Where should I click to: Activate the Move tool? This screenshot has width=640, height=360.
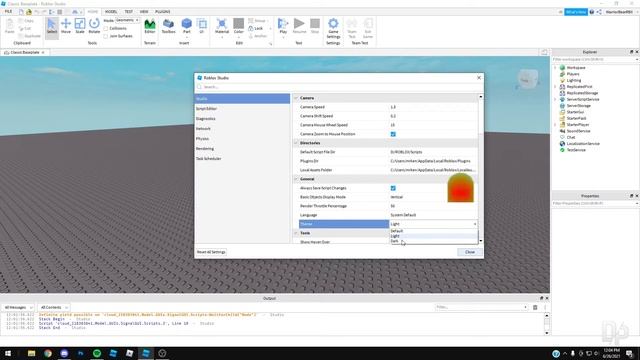point(66,26)
